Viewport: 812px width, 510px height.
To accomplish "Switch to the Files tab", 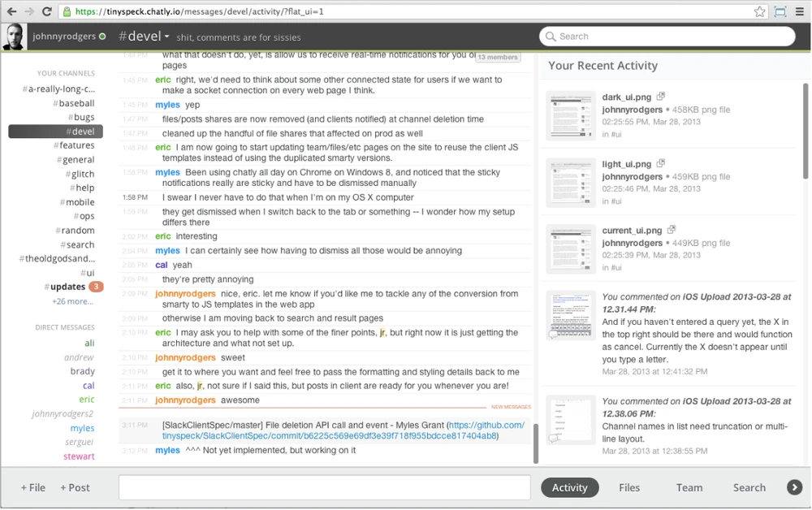I will pos(629,488).
